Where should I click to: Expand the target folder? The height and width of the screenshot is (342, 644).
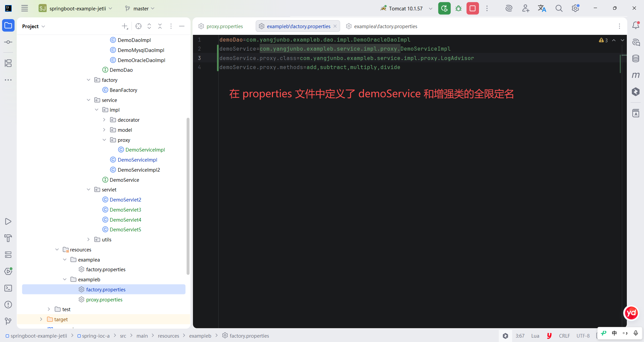coord(41,319)
